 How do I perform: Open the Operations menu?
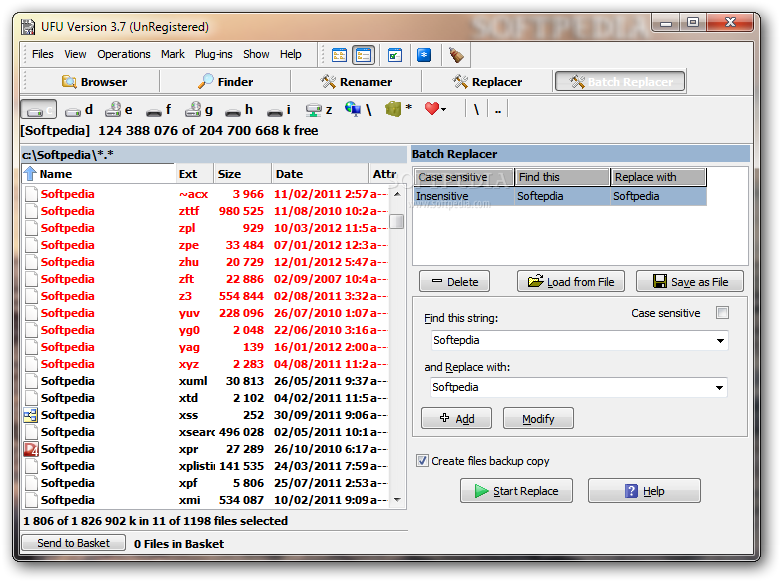coord(124,54)
